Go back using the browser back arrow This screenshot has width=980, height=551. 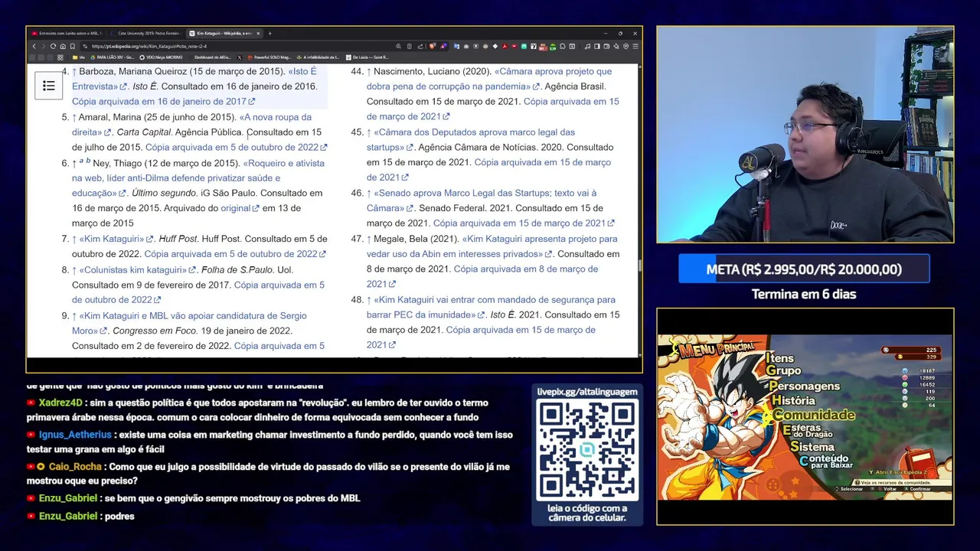[34, 46]
